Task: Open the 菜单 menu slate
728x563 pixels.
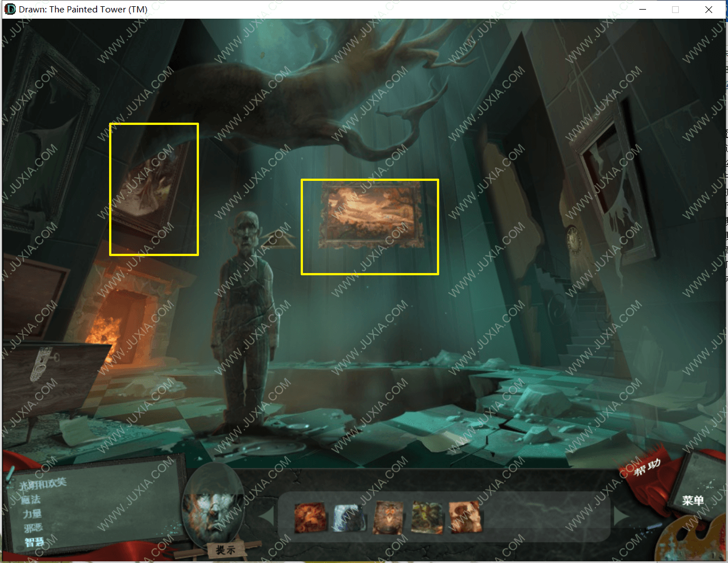Action: (693, 500)
